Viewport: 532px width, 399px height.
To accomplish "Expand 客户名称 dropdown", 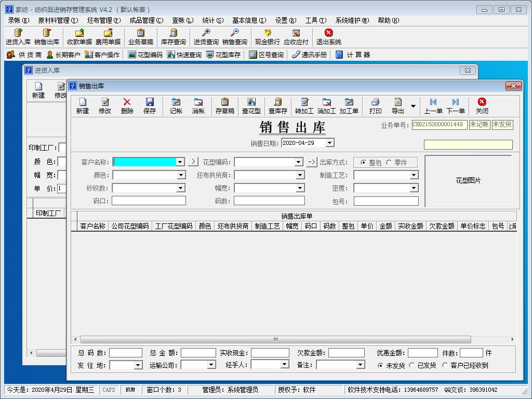I will click(x=180, y=162).
